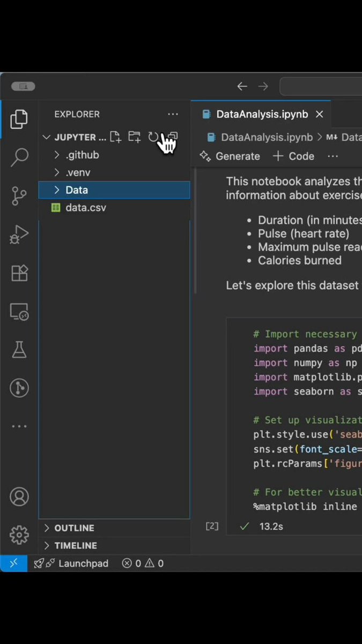
Task: Add a Code cell to notebook
Action: 293,156
